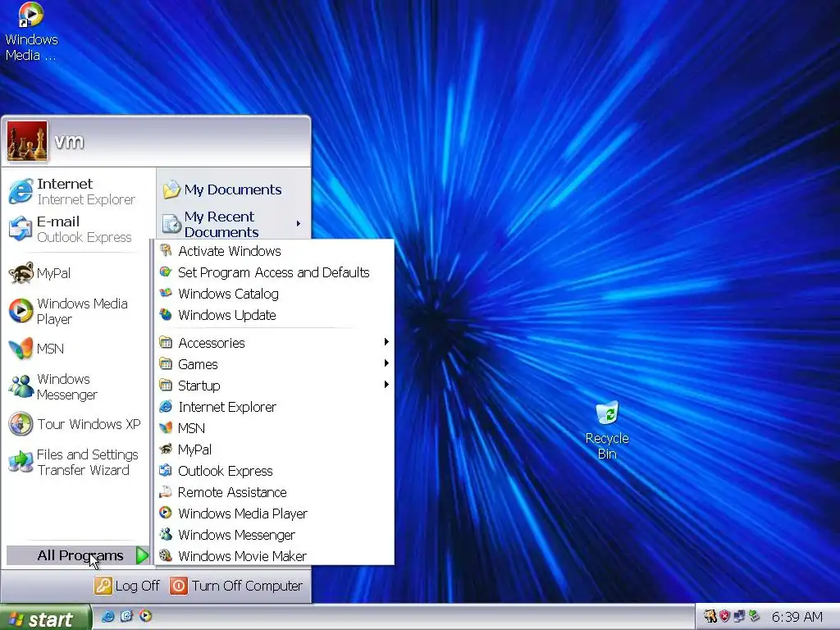840x630 pixels.
Task: Open Set Program Access and Defaults
Action: click(x=274, y=272)
